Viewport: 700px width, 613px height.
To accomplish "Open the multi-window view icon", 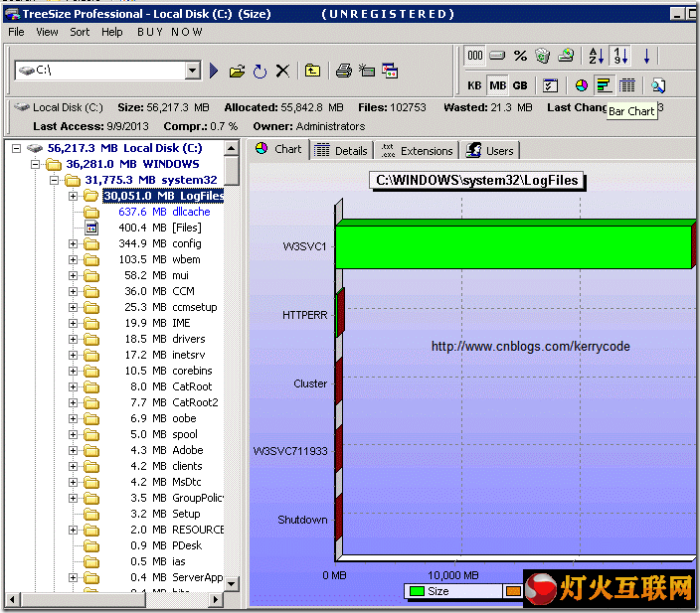I will (390, 71).
